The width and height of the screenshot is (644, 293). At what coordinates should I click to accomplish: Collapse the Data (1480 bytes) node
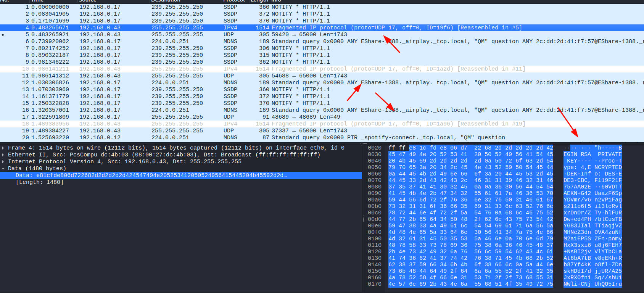click(3, 169)
